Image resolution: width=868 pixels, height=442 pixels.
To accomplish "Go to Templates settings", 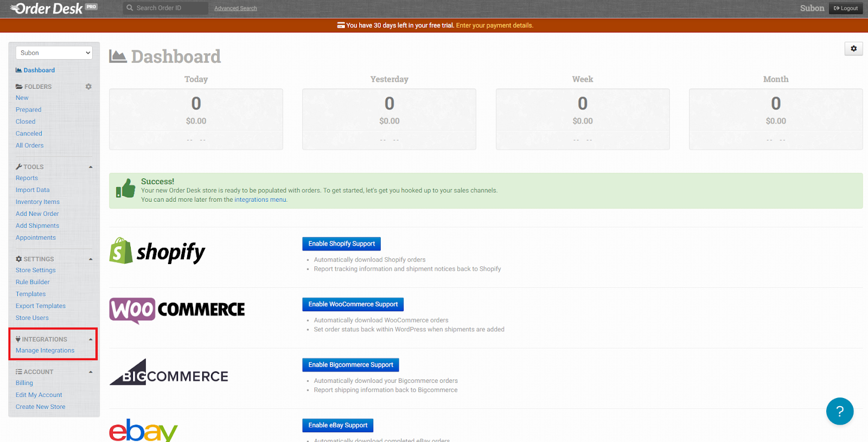I will [x=31, y=294].
